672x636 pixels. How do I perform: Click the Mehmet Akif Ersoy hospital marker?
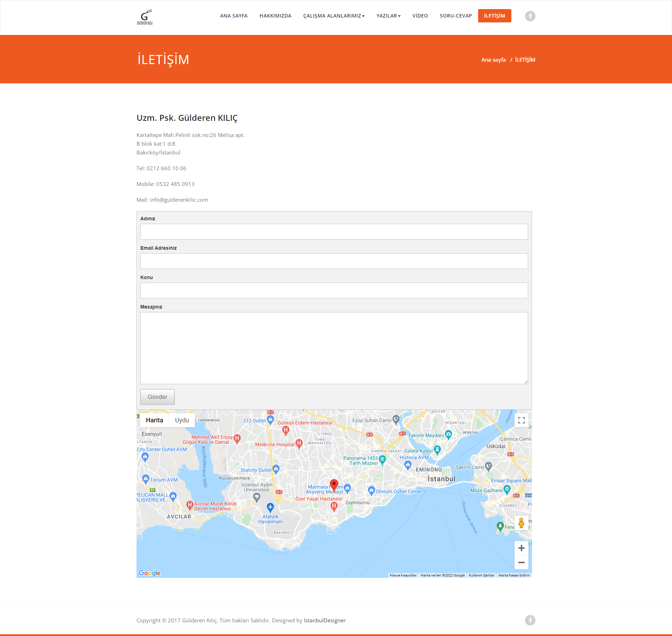(237, 438)
